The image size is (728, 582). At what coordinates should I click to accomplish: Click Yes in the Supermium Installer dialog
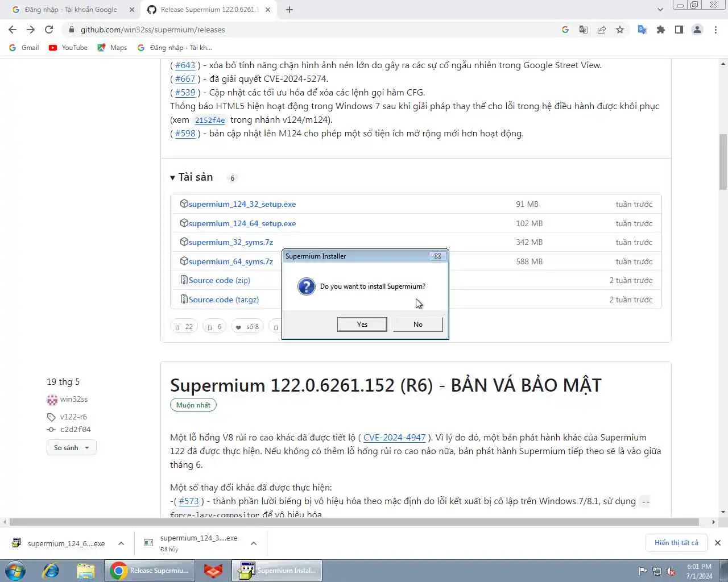pos(362,324)
